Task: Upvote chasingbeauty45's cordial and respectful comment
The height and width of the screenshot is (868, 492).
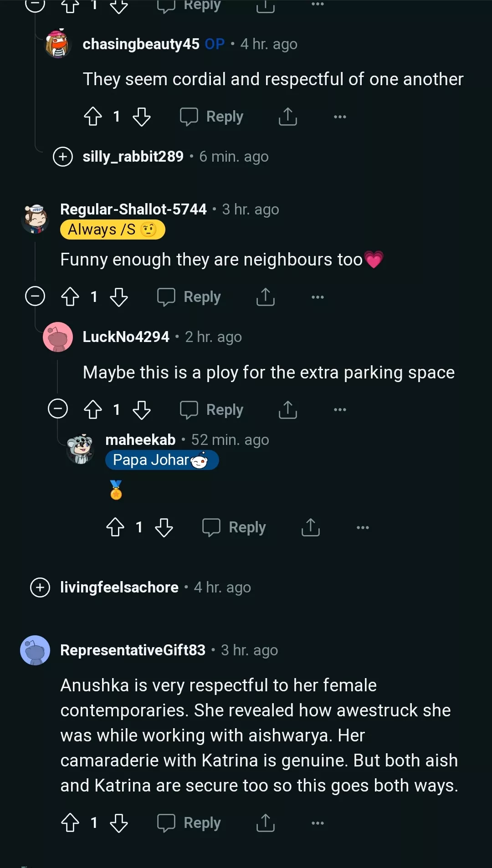Action: [93, 117]
